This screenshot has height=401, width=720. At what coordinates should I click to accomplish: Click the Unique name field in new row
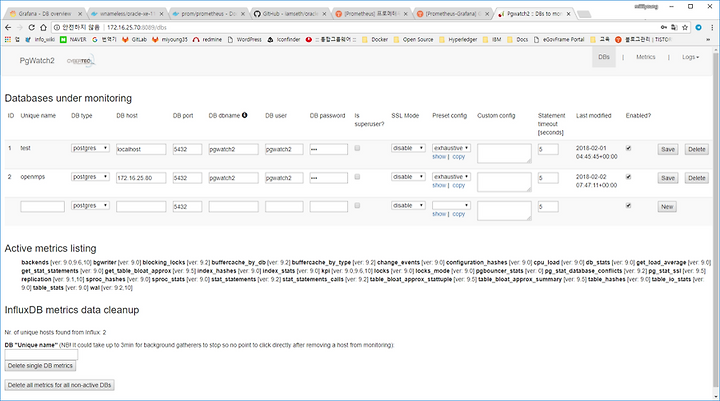coord(42,207)
